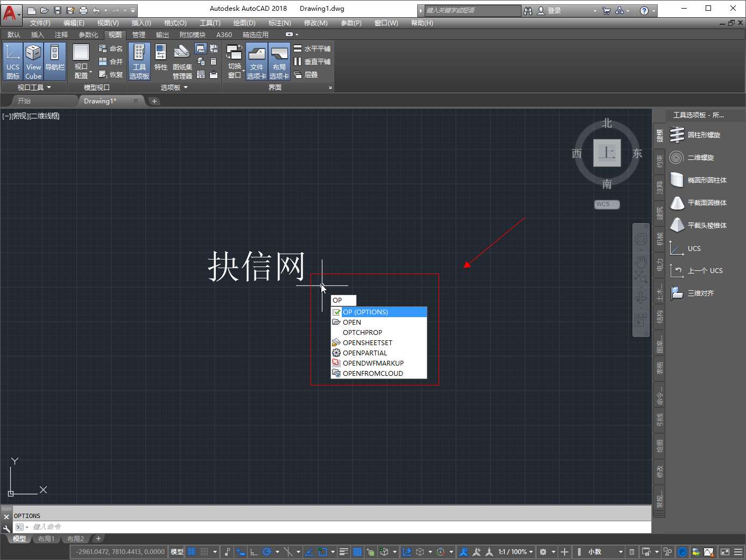Open the 图纸集管理器 sheet set manager
Screen dimensions: 746x560
182,61
